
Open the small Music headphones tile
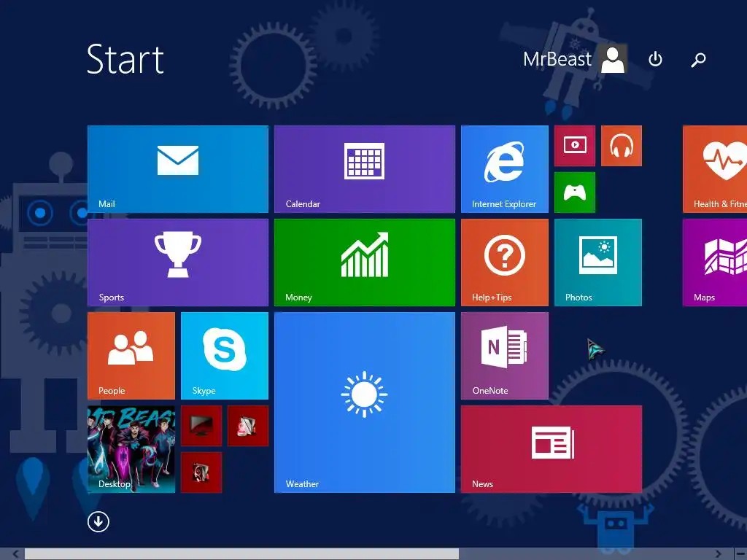coord(622,146)
